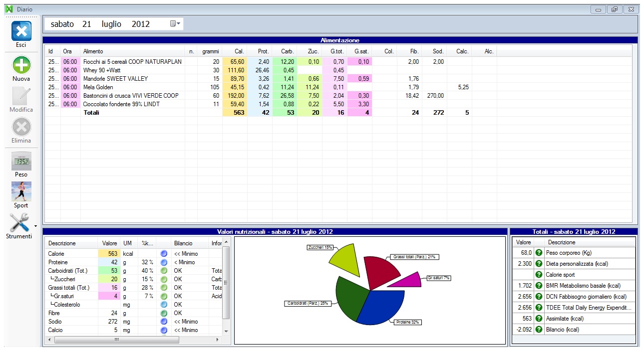Add a new entry with Nuova
The width and height of the screenshot is (644, 351).
tap(21, 65)
